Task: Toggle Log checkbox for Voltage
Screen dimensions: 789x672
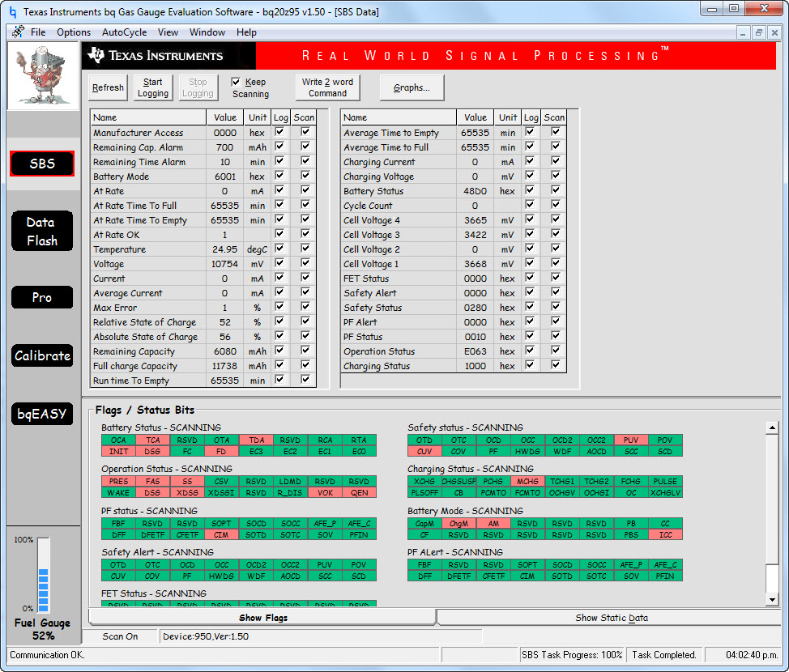Action: [x=279, y=263]
